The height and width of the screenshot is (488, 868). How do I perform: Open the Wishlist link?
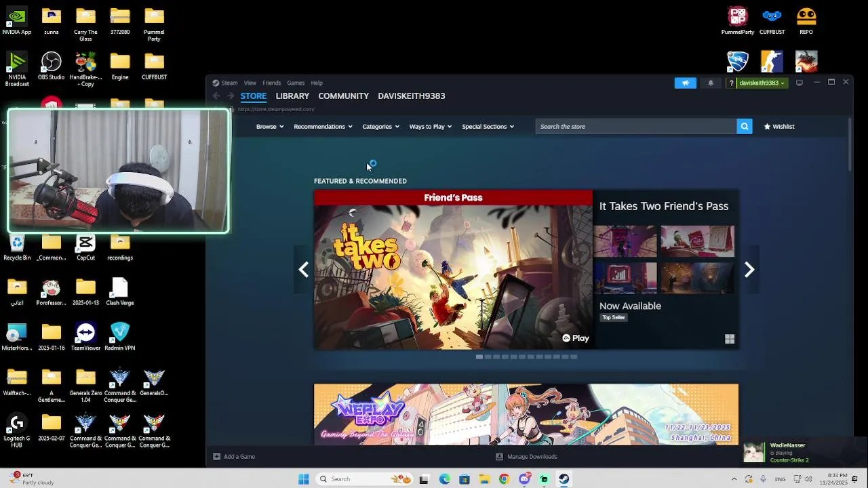(779, 127)
